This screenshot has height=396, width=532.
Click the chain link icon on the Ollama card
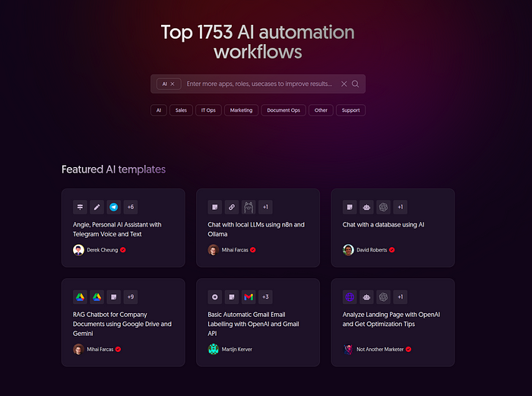(232, 207)
